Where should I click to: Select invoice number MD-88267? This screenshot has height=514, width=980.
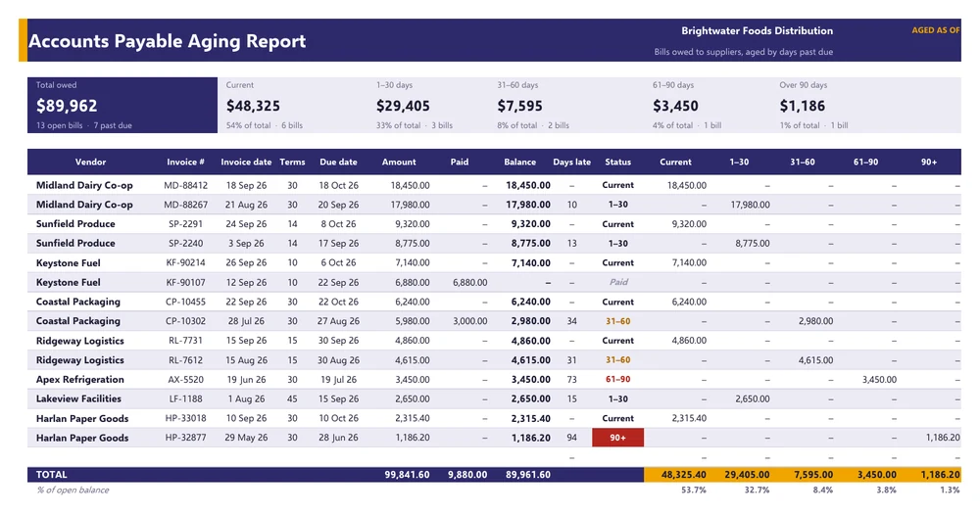(185, 205)
